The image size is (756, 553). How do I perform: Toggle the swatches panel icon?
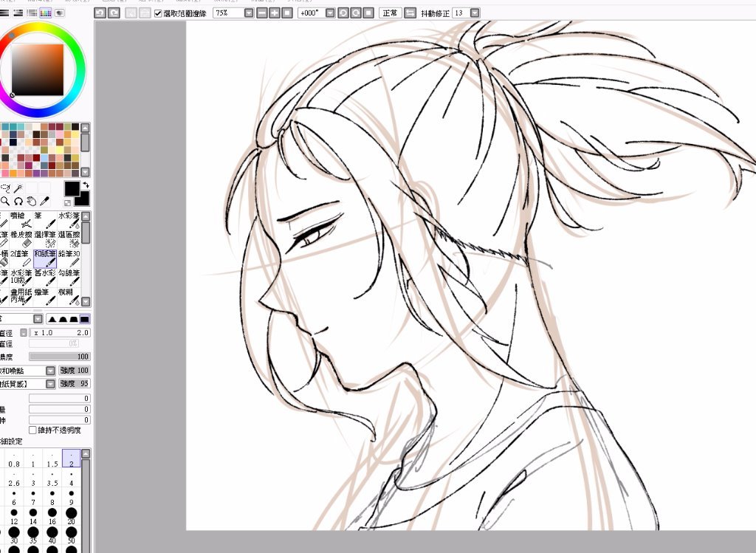[x=46, y=13]
